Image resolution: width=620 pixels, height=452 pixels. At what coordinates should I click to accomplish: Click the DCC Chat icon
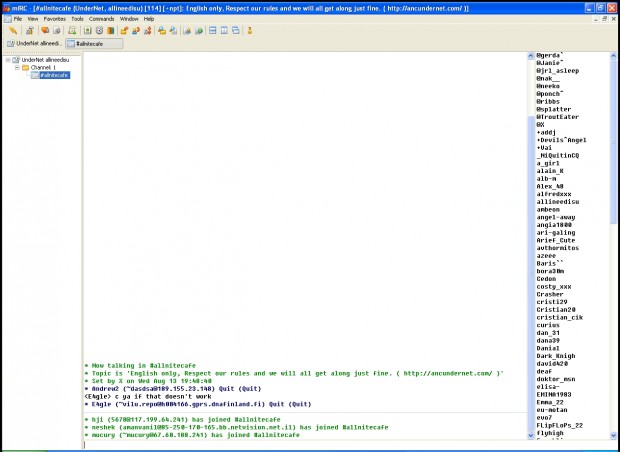point(136,30)
